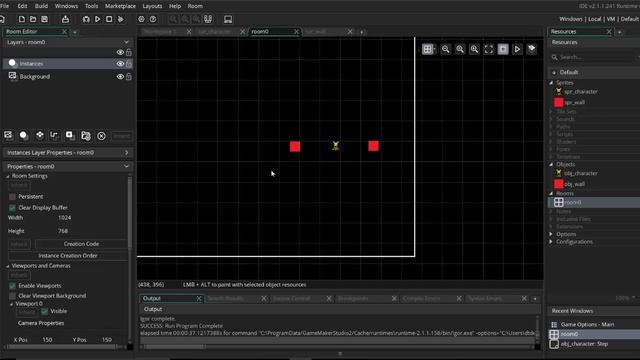Collapse the Layers - room0 panel

click(127, 42)
